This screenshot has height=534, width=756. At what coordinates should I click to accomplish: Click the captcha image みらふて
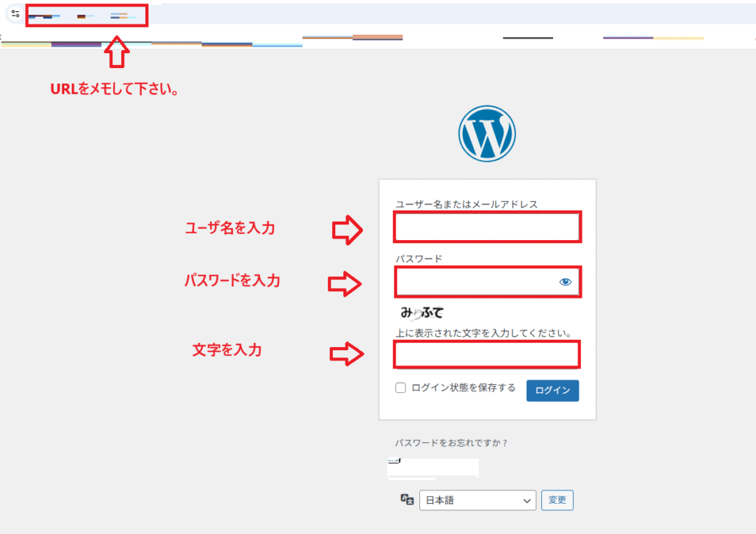422,313
